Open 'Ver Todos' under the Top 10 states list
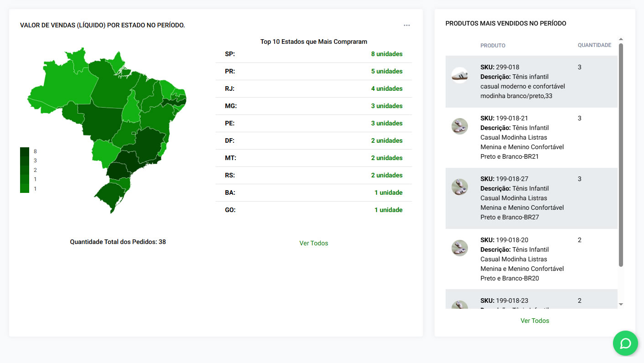 click(313, 243)
